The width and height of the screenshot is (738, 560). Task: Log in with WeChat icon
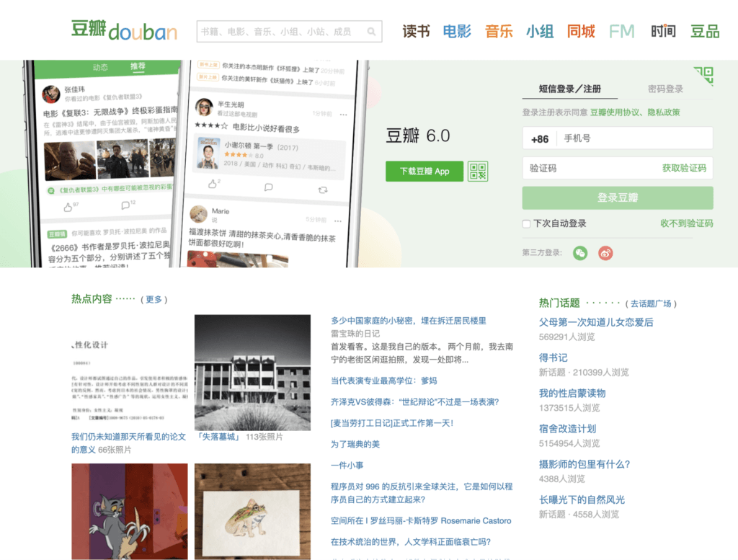coord(580,253)
